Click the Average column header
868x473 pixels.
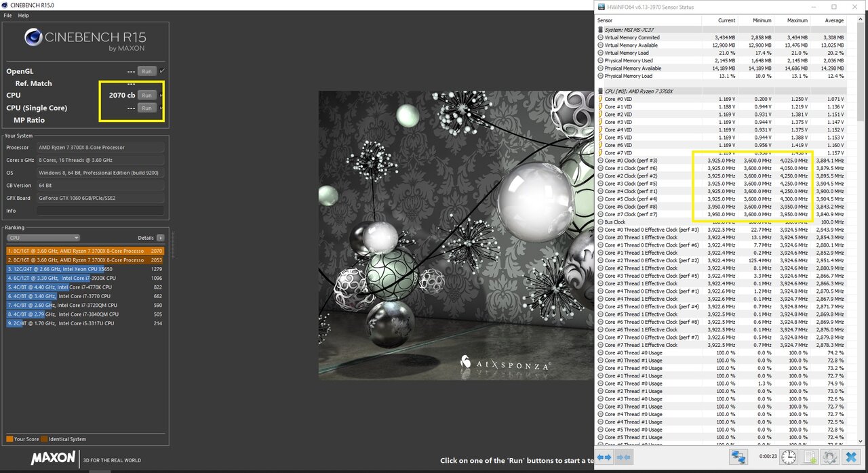(834, 20)
